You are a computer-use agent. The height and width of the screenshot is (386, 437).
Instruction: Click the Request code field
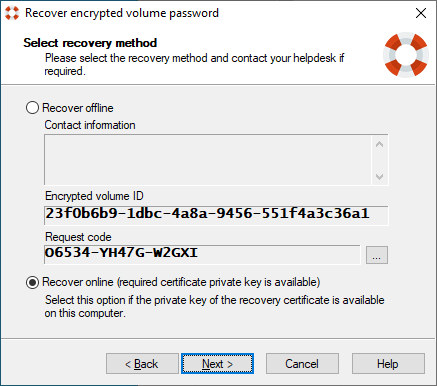click(x=202, y=255)
